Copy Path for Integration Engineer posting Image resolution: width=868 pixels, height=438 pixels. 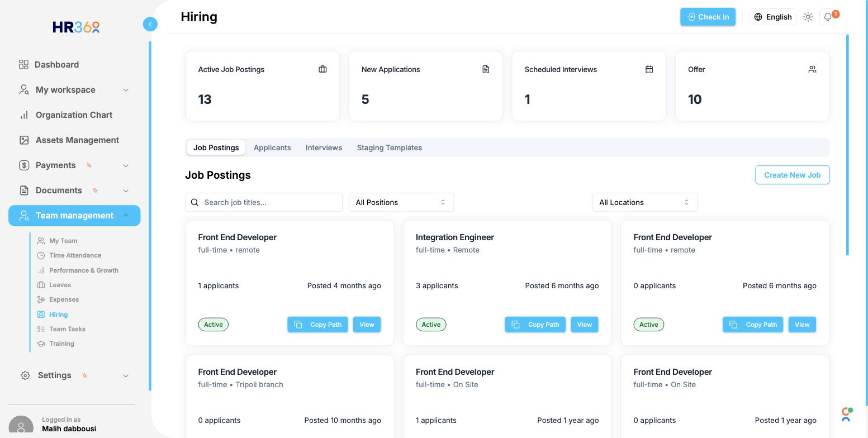[x=535, y=325]
